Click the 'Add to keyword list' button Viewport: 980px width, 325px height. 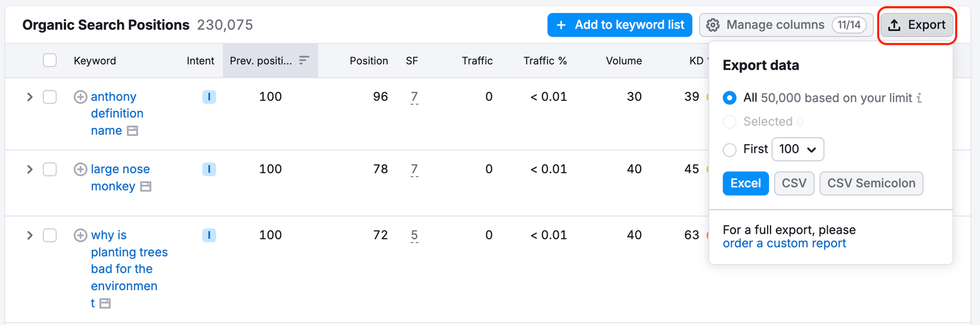coord(619,25)
